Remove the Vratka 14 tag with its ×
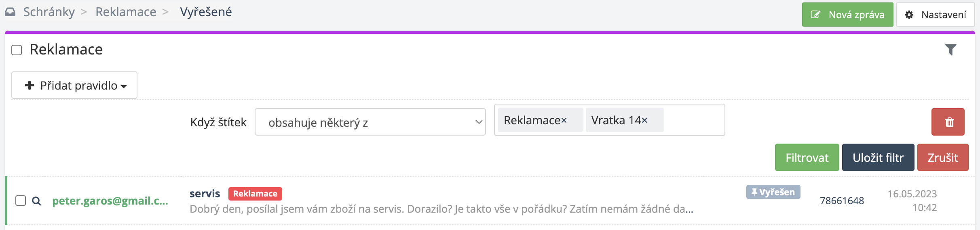980x230 pixels. (644, 120)
